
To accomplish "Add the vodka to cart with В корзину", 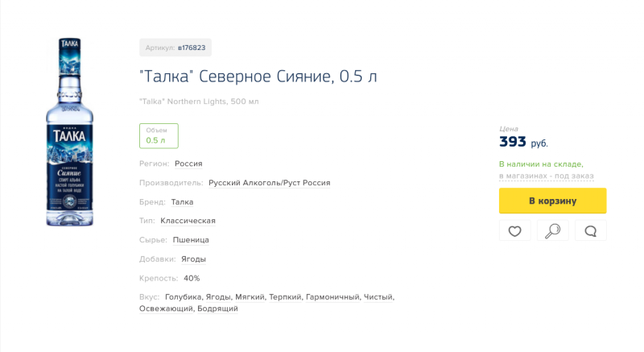I will 552,201.
